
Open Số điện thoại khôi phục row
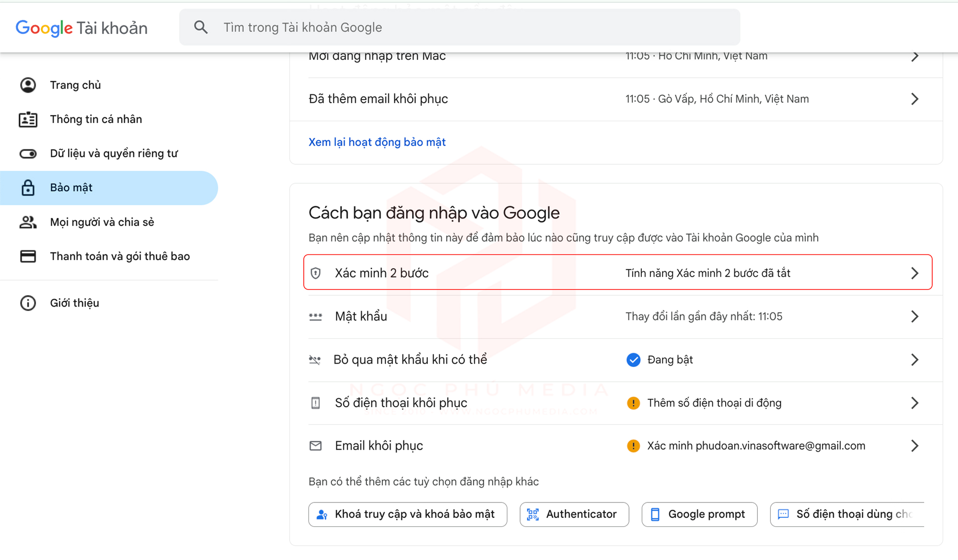coord(616,403)
